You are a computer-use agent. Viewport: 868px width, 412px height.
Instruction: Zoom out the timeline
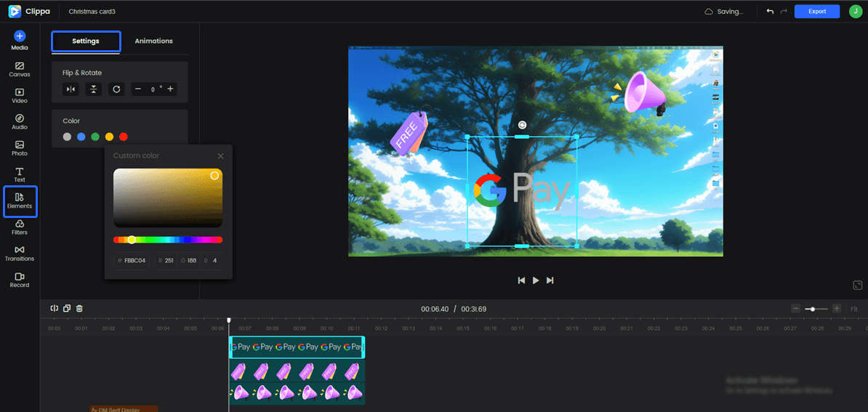[795, 309]
